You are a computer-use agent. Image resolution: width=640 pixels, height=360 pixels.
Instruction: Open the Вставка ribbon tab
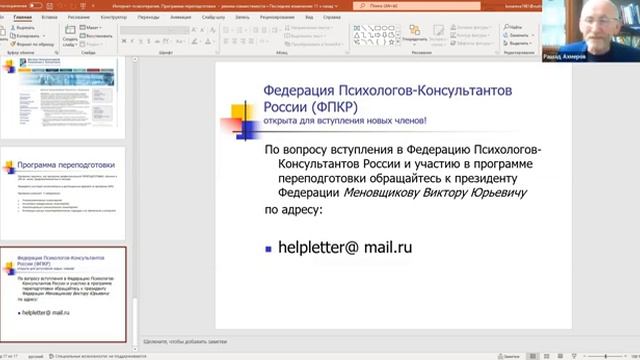click(49, 17)
